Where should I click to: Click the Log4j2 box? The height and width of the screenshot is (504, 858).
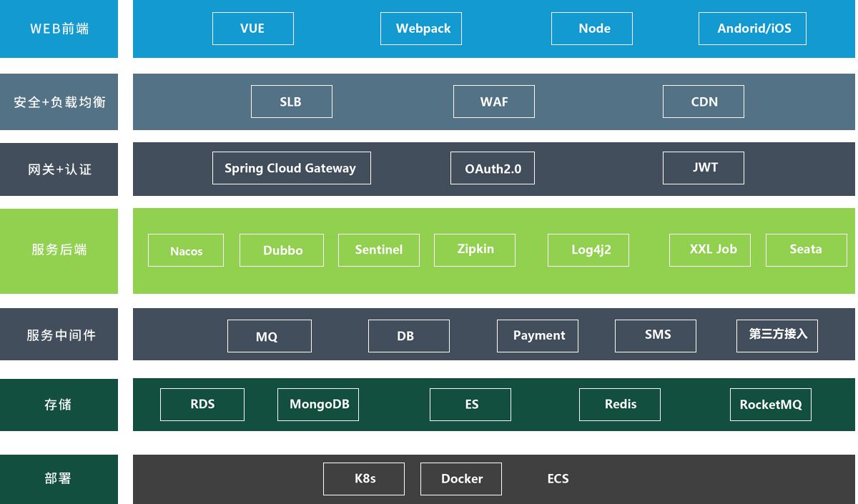(588, 250)
